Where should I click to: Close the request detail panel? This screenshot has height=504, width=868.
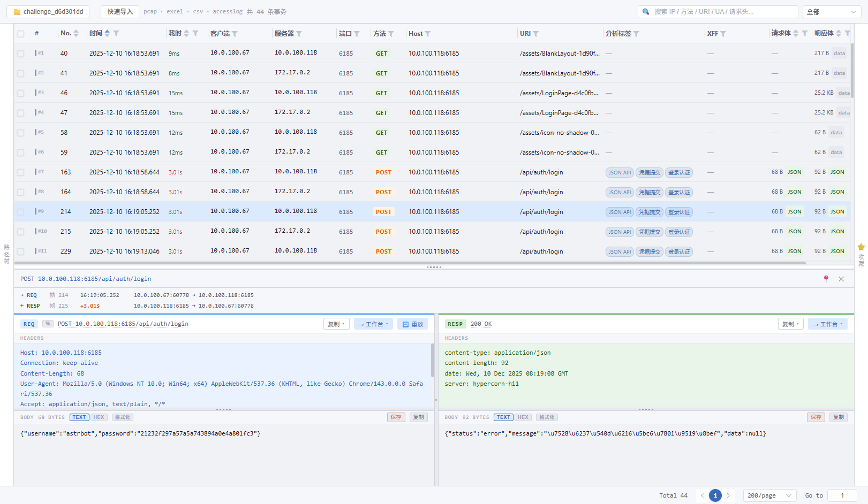tap(841, 279)
